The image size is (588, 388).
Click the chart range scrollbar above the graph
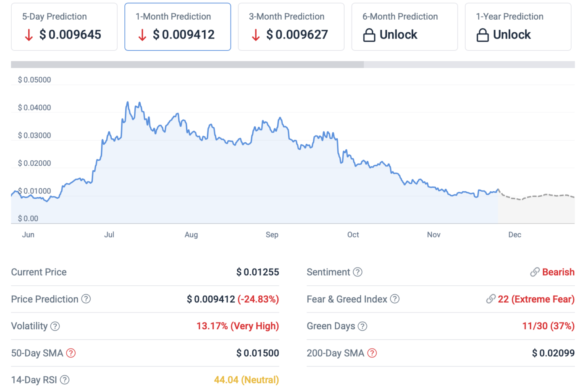[x=187, y=64]
